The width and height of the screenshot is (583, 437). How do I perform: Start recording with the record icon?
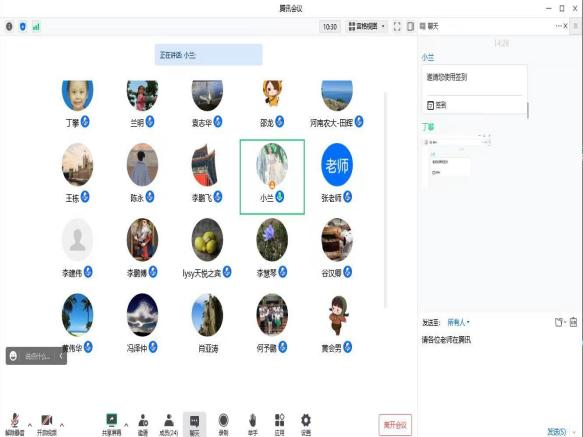[223, 424]
